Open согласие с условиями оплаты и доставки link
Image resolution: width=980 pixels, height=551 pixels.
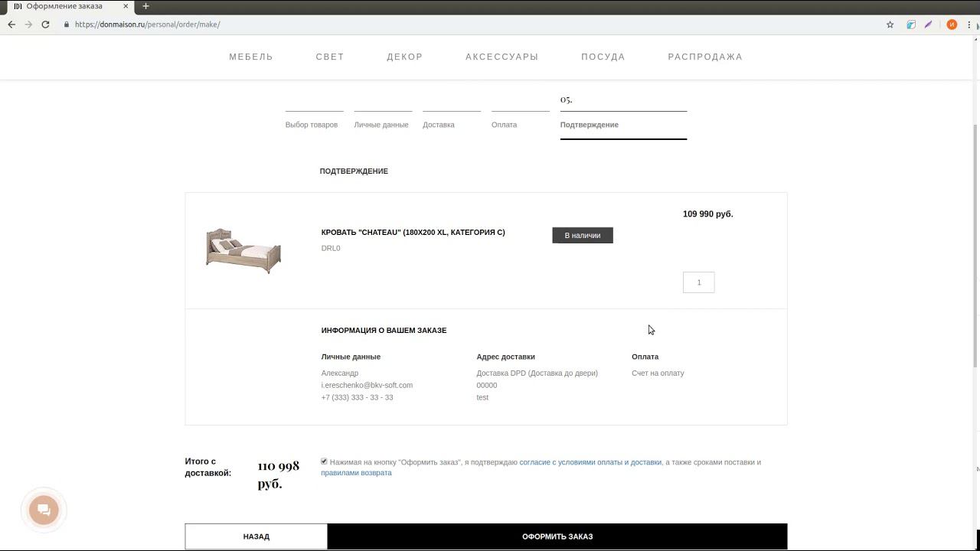click(590, 462)
